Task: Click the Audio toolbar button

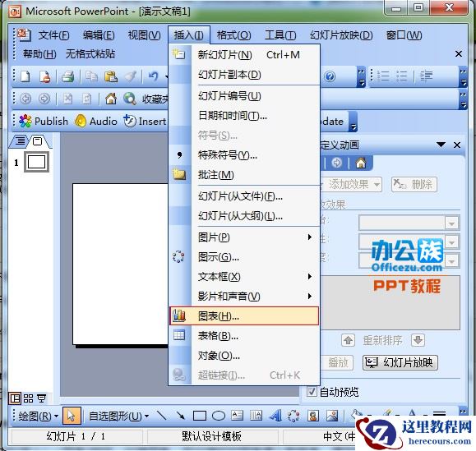Action: click(96, 121)
